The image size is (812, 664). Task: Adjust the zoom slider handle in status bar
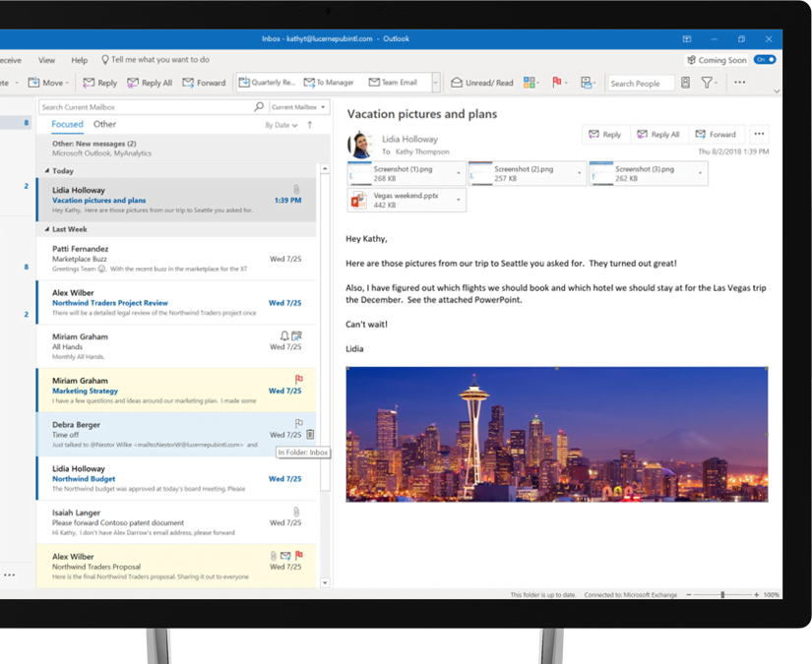[x=722, y=595]
